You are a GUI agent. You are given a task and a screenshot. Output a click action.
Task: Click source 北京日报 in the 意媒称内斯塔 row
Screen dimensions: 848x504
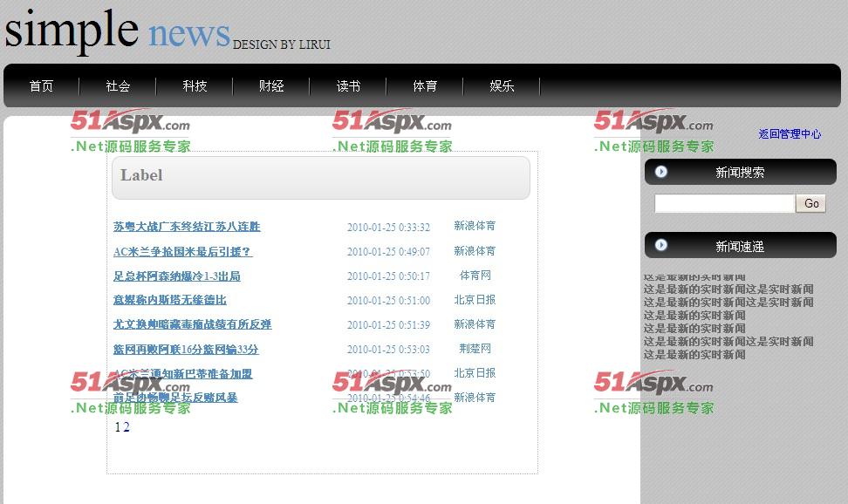point(475,300)
